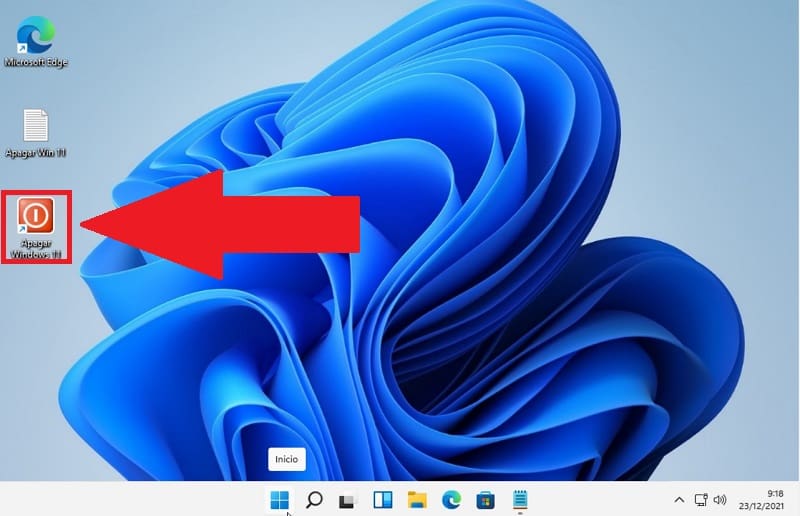The image size is (800, 516).
Task: Open network status in system tray
Action: point(701,500)
